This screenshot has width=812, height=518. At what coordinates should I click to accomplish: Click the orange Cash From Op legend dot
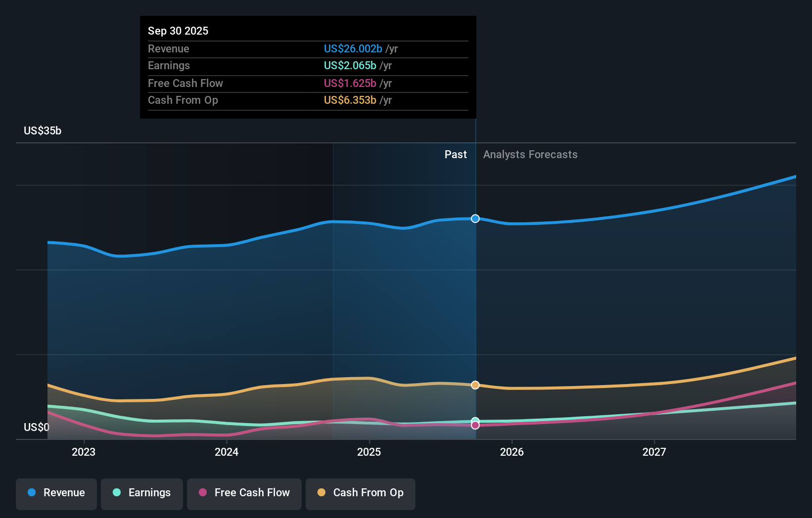point(322,493)
